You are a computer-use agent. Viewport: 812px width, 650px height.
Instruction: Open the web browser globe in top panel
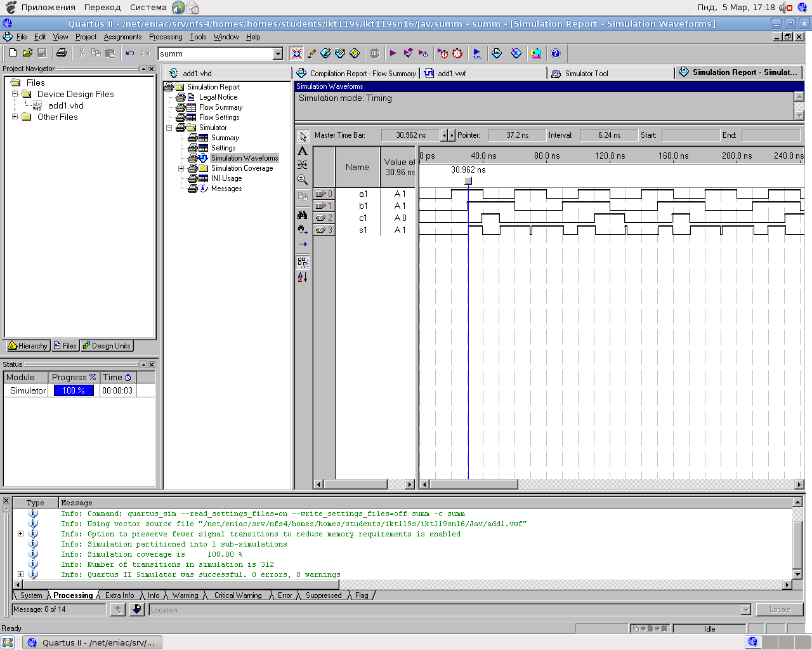tap(179, 8)
